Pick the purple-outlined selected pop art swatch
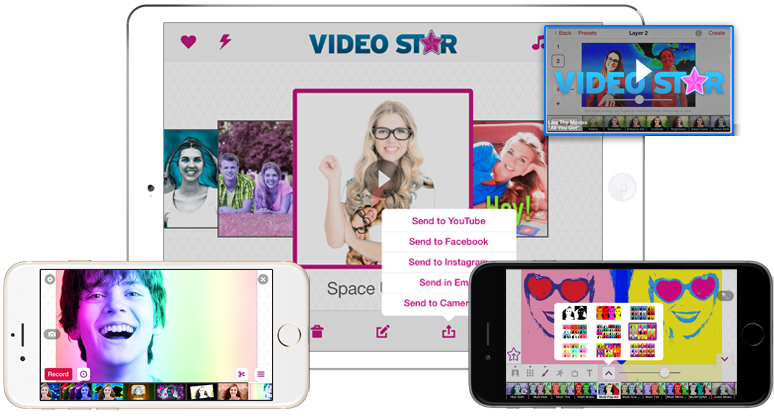The image size is (774, 420). (642, 331)
